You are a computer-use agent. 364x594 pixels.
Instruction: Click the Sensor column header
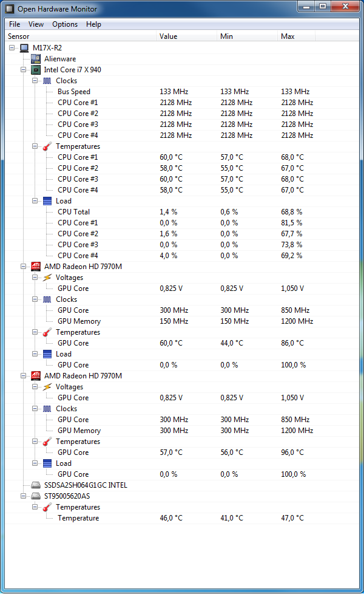coord(81,36)
